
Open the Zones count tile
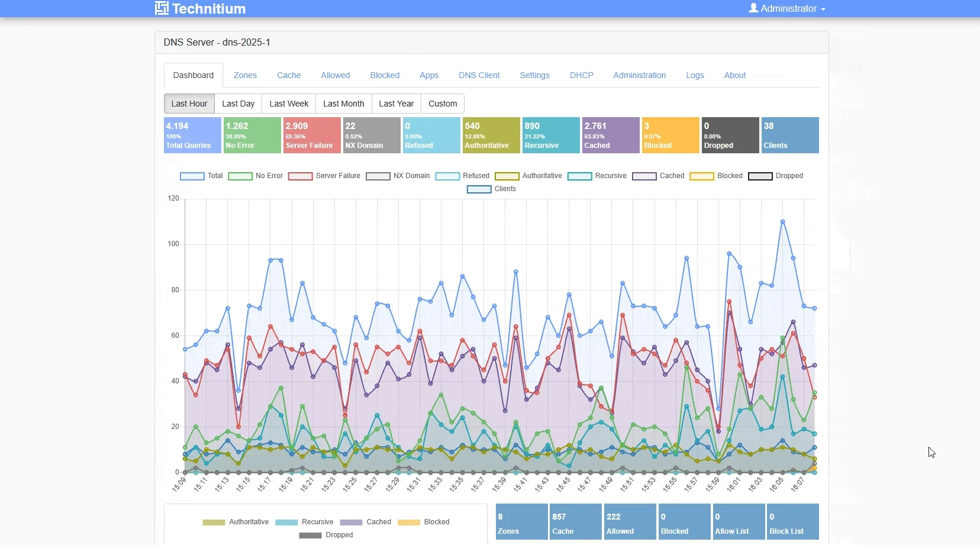521,522
